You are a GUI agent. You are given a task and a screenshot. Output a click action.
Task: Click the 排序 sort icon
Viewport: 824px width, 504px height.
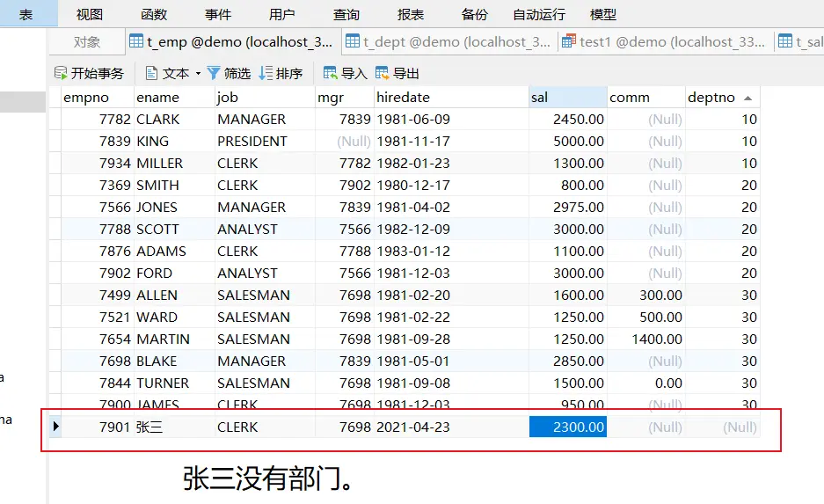(x=266, y=73)
